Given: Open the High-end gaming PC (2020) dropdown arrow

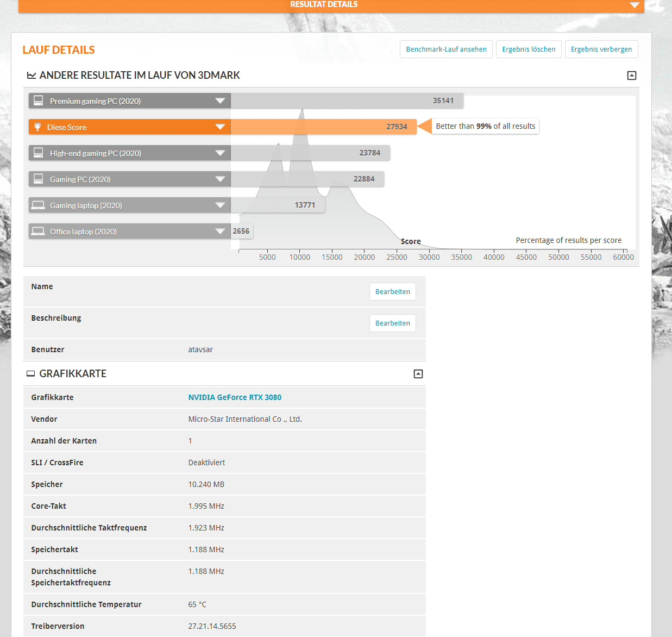Looking at the screenshot, I should tap(220, 153).
